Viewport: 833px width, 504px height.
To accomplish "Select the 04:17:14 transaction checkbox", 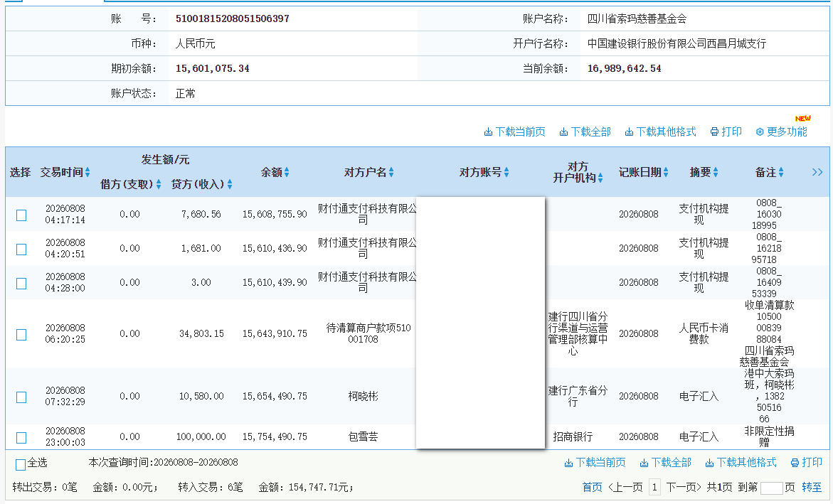I will click(21, 215).
